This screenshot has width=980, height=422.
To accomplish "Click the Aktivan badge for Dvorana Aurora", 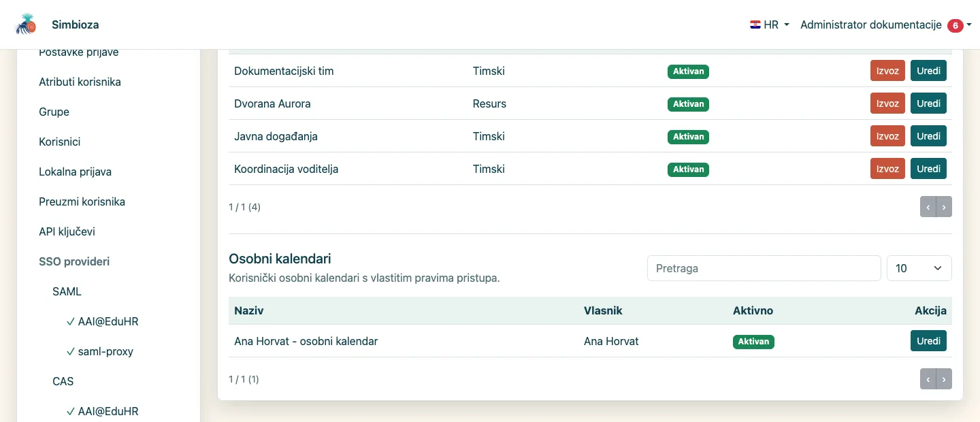I will click(688, 104).
